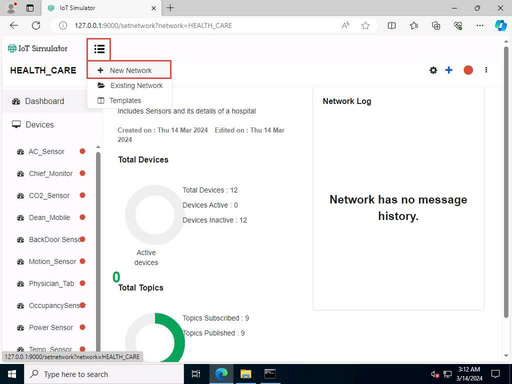Open the vertical three-dot options menu
512x384 pixels.
486,70
